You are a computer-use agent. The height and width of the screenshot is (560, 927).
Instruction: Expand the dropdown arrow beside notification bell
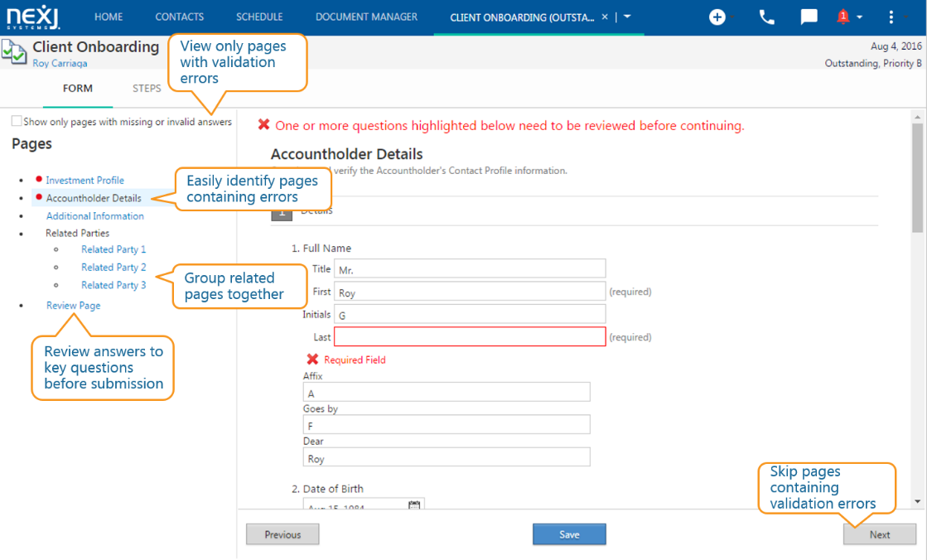[x=860, y=17]
